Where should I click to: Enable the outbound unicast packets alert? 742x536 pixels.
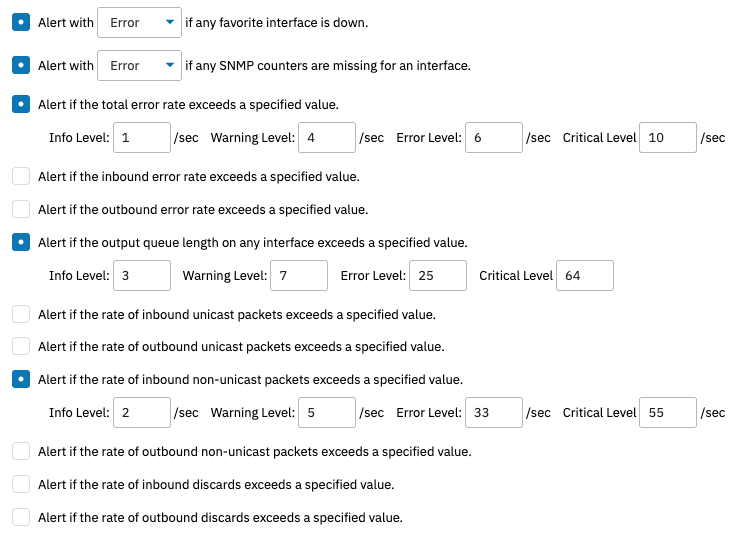[21, 346]
